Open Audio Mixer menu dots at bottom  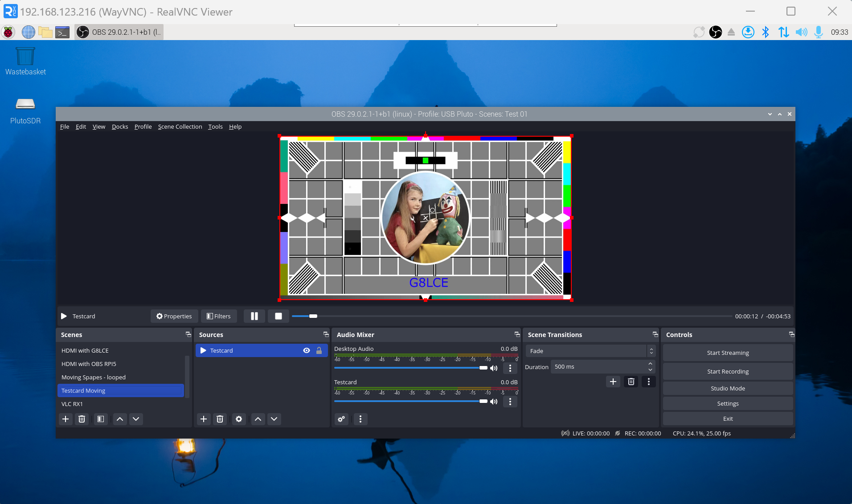tap(360, 419)
